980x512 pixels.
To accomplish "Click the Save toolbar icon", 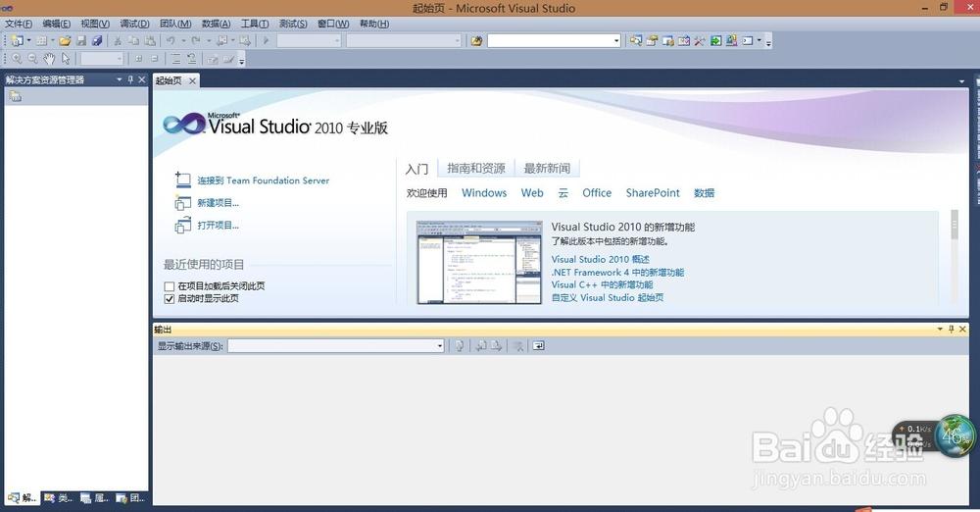I will click(81, 40).
